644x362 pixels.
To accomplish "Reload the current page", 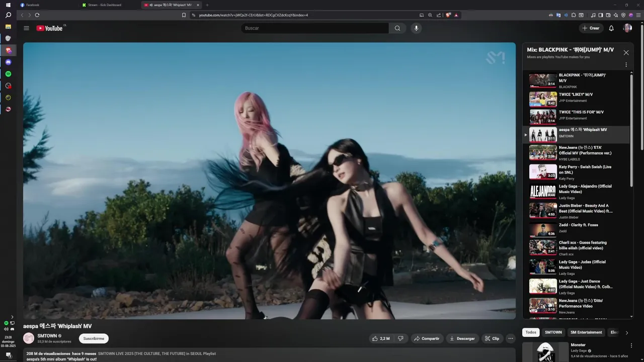I will point(37,15).
